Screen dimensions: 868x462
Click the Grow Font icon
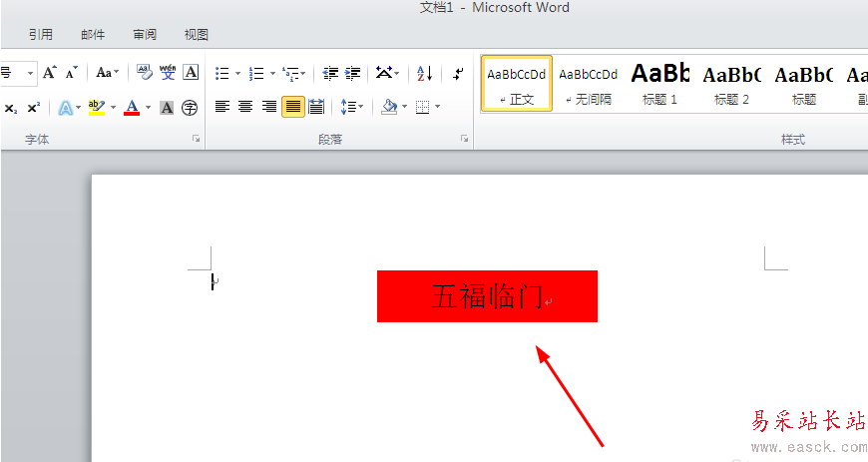pos(49,73)
